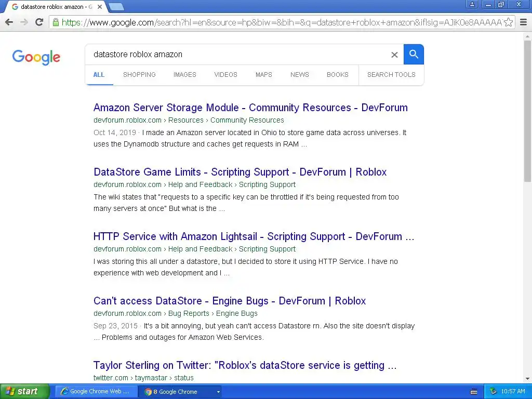Click the system tray icon beside the clock

[x=494, y=392]
